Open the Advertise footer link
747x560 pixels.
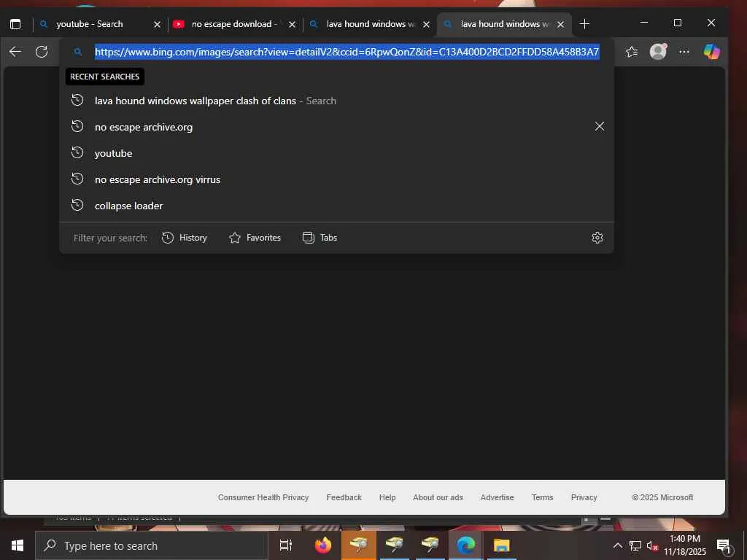click(497, 497)
